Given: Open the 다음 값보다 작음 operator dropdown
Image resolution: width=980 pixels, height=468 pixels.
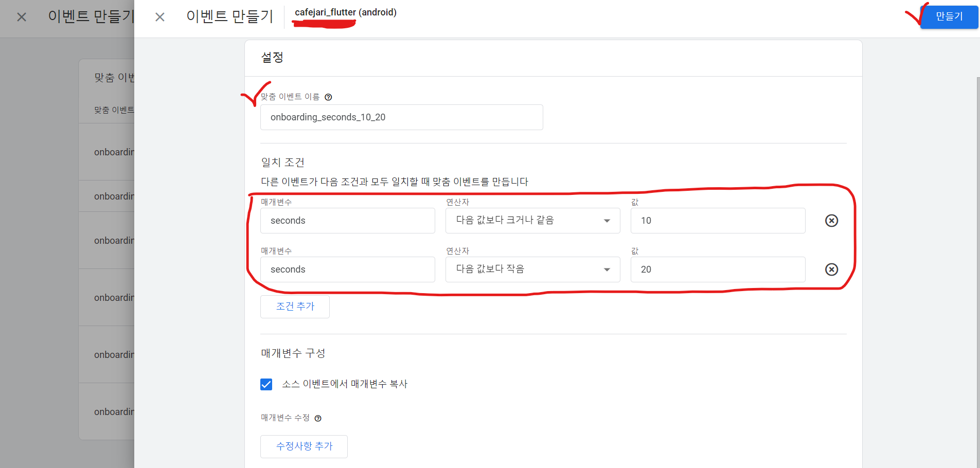Looking at the screenshot, I should pyautogui.click(x=532, y=269).
